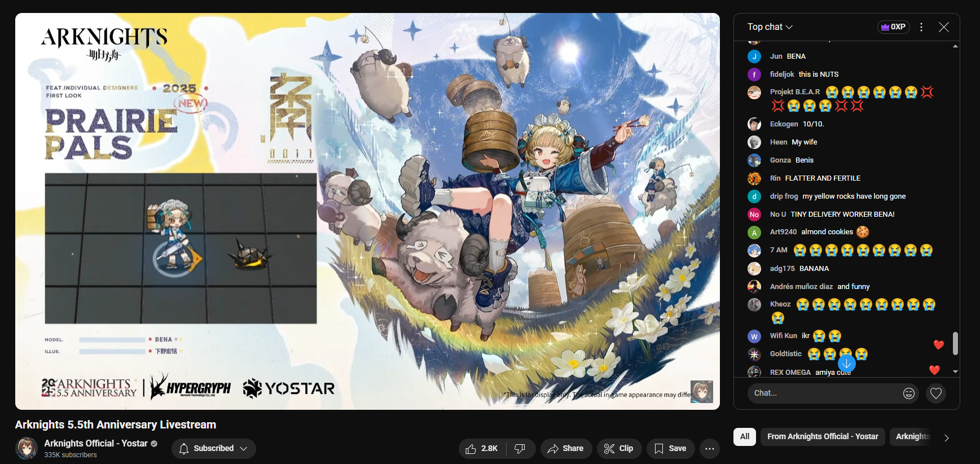This screenshot has width=980, height=464.
Task: Open the emoji picker in chat
Action: 908,393
